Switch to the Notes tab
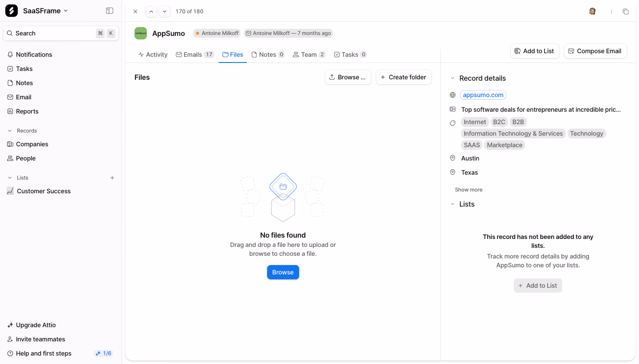 (268, 55)
